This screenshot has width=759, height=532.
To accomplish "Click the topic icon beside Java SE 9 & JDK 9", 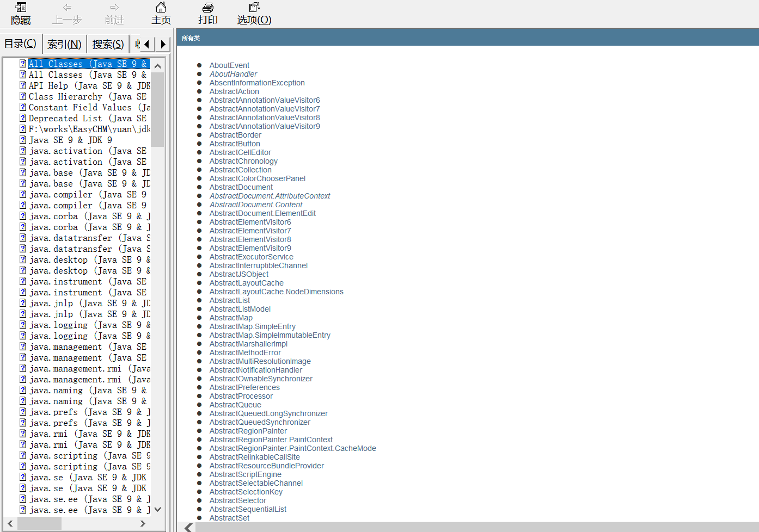I will coord(23,140).
